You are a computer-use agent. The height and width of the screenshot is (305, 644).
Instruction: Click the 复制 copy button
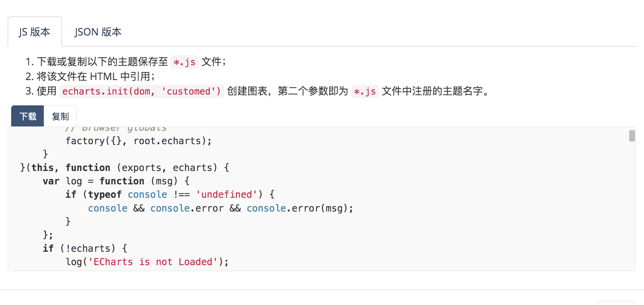[60, 116]
